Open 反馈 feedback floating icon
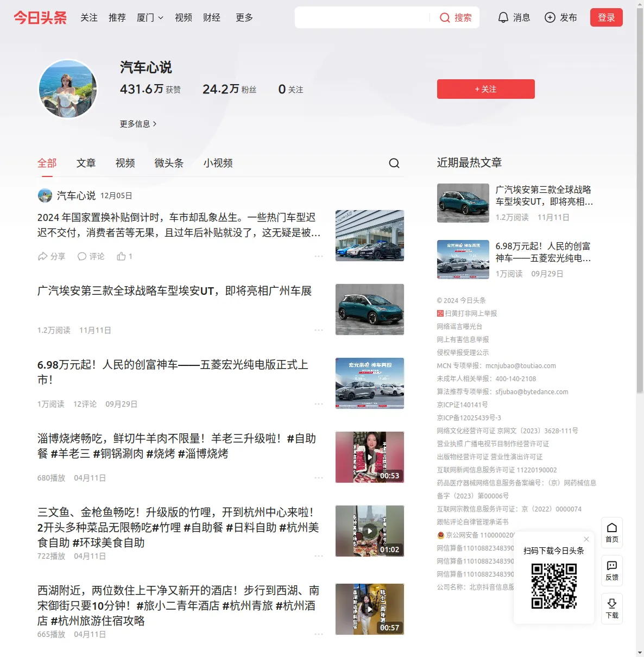This screenshot has width=644, height=657. (x=612, y=571)
